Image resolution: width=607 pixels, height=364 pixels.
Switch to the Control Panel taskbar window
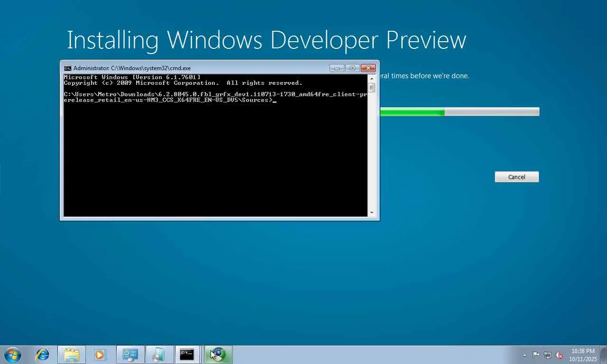click(130, 355)
